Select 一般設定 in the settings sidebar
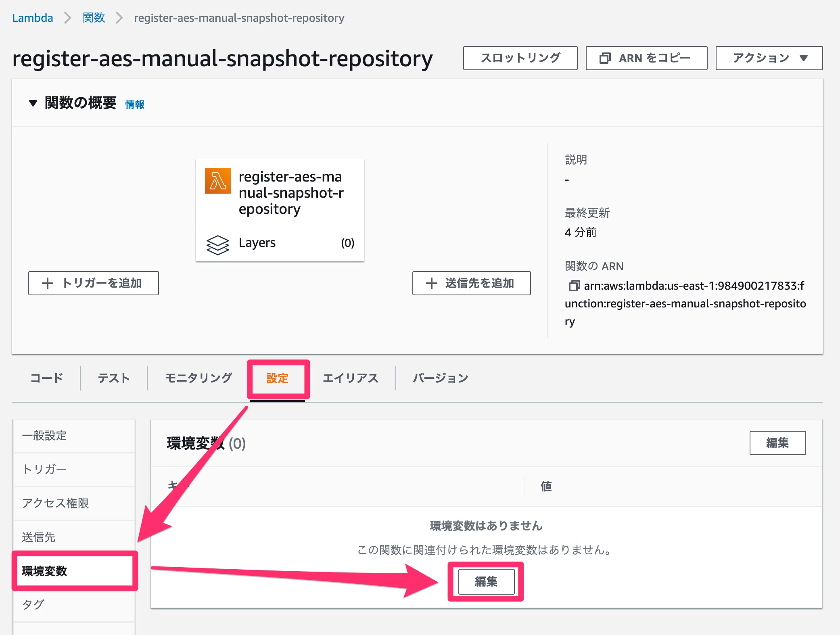Screen dimensions: 840x635 (74, 436)
